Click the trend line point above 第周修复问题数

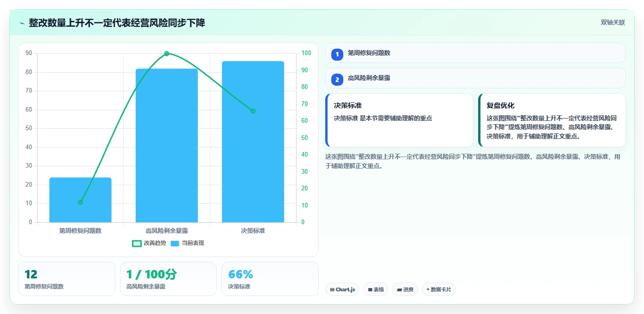point(81,202)
